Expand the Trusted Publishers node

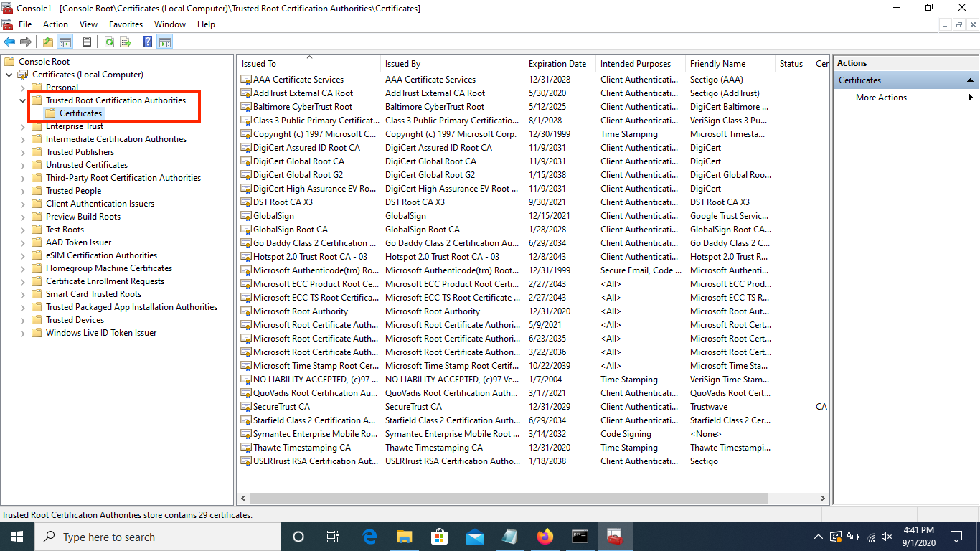point(22,151)
